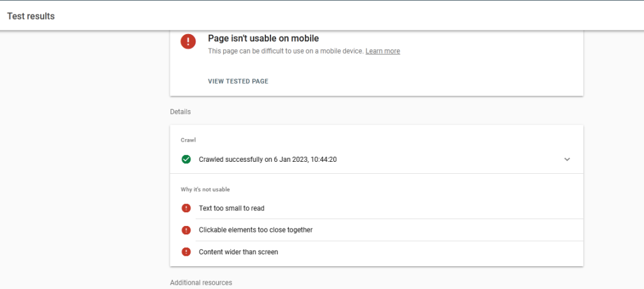Click the red error icon for Text too small
Viewport: 644px width, 289px height.
click(x=186, y=208)
